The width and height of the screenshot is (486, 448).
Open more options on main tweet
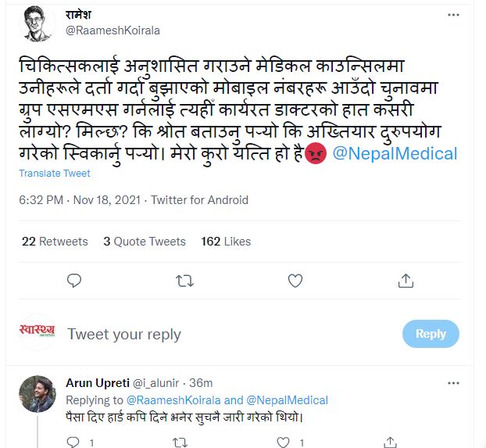coord(453,16)
